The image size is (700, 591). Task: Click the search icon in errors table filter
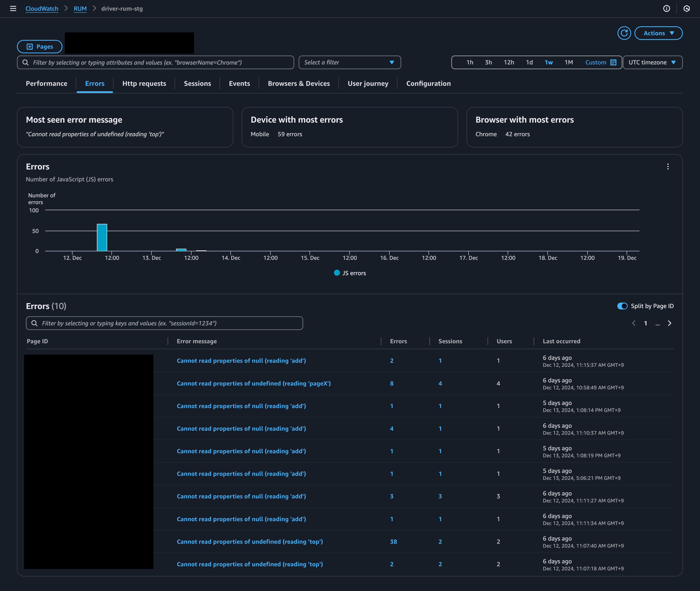click(34, 323)
